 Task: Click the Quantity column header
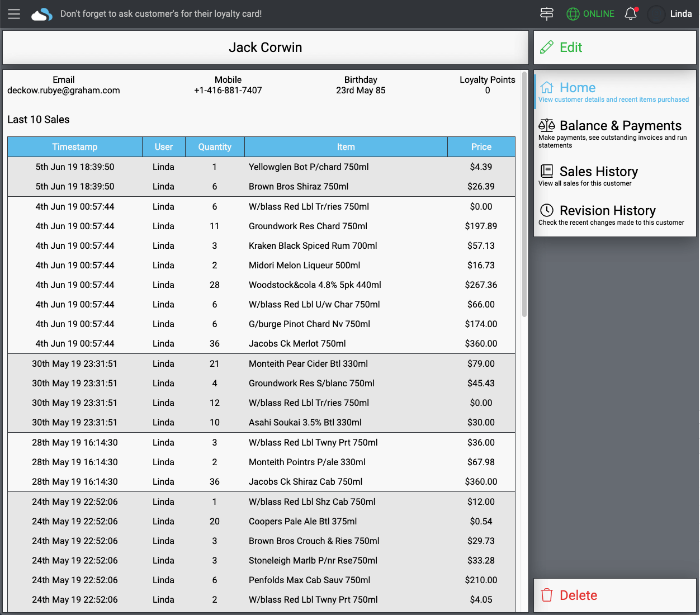[x=215, y=147]
